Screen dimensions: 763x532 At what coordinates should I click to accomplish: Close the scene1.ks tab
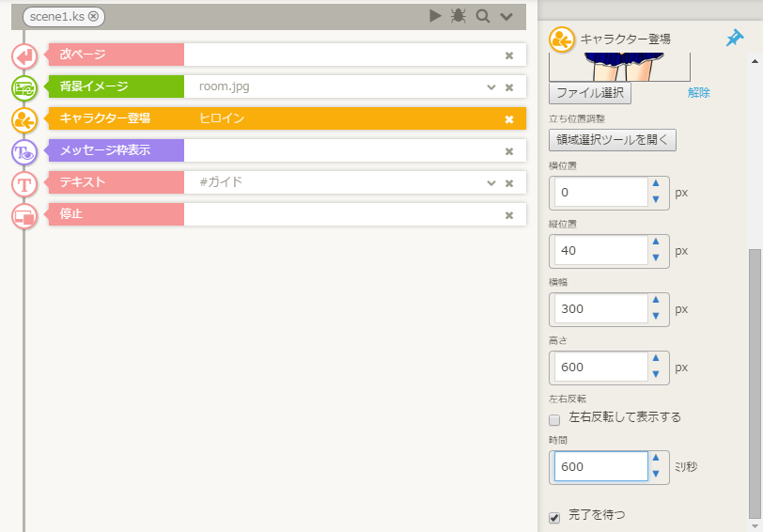(x=93, y=16)
